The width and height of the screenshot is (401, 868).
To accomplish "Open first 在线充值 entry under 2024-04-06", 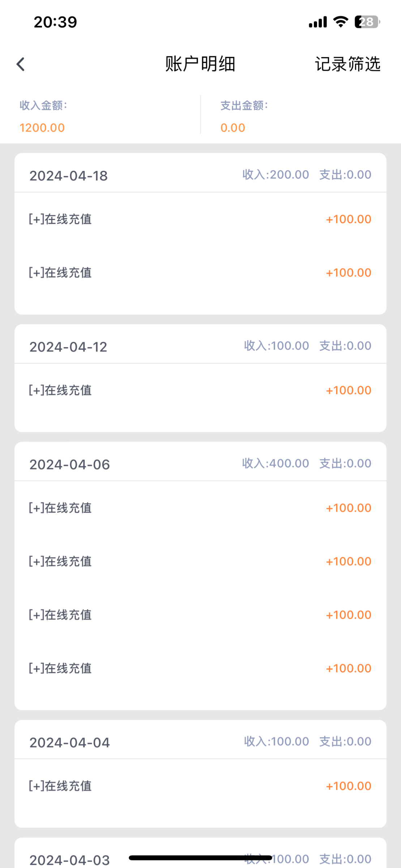I will coord(200,508).
